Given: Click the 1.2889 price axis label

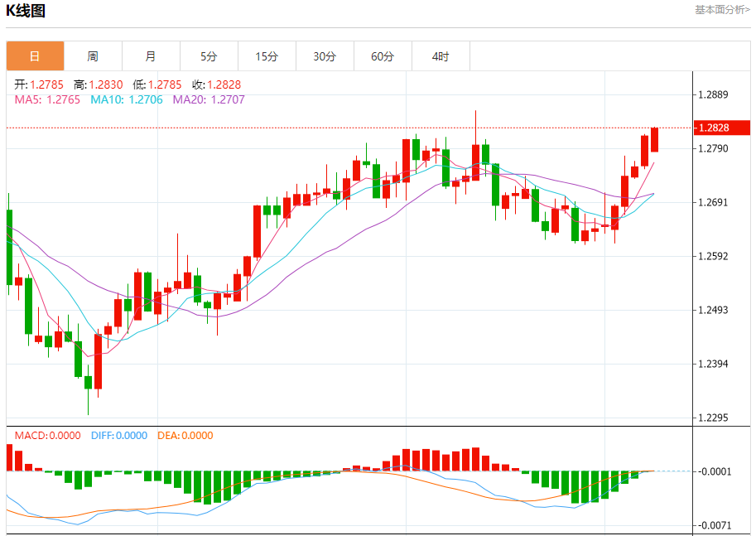Looking at the screenshot, I should (x=713, y=94).
